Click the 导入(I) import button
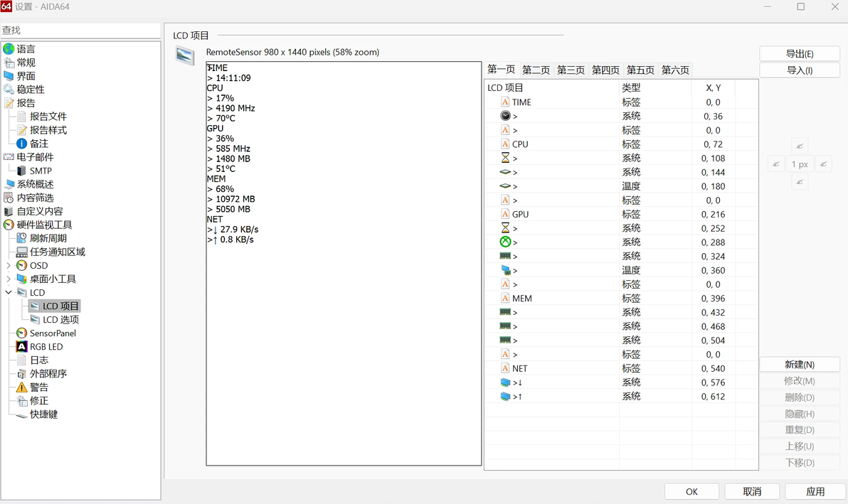848x504 pixels. point(800,70)
